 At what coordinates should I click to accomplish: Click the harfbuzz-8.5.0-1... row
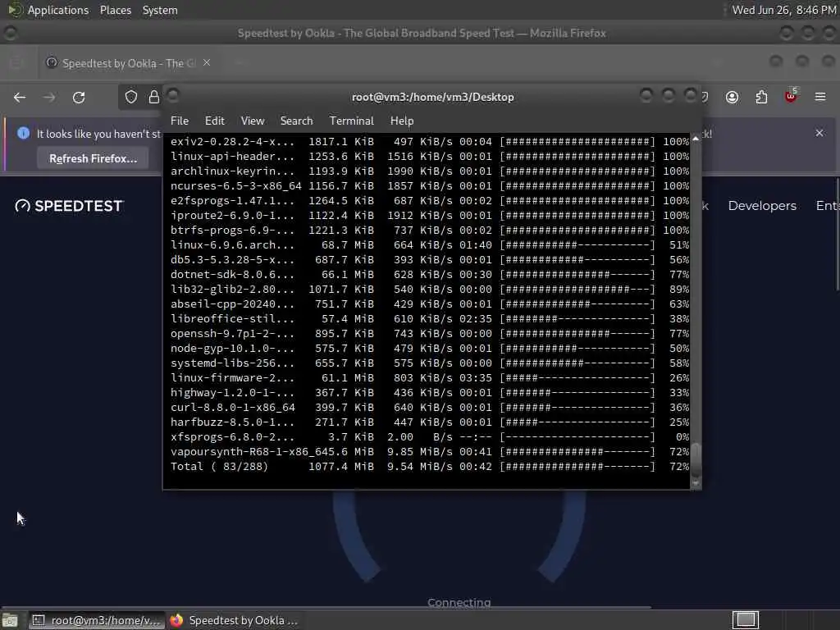pos(430,422)
